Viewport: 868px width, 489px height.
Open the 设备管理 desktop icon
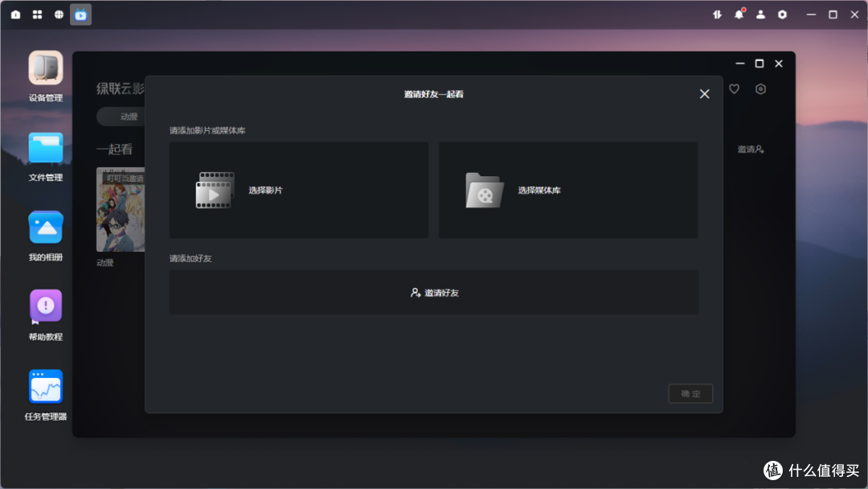[x=45, y=68]
